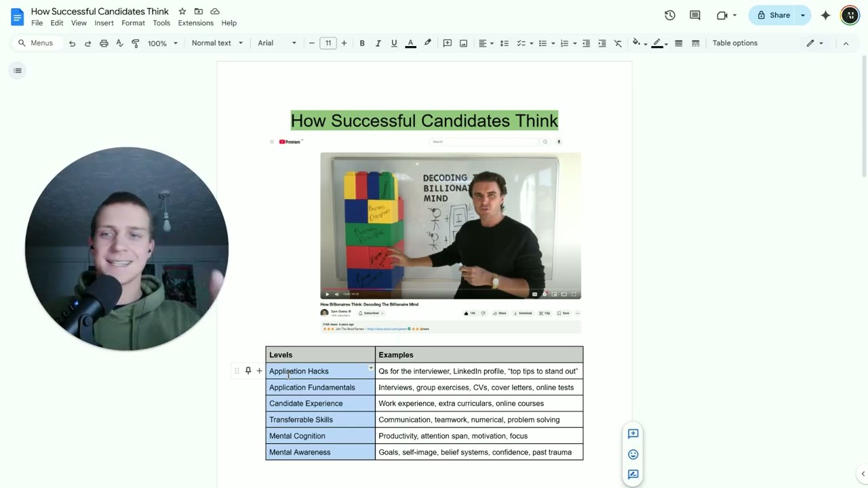
Task: Add comment from the side floating panel
Action: [633, 434]
